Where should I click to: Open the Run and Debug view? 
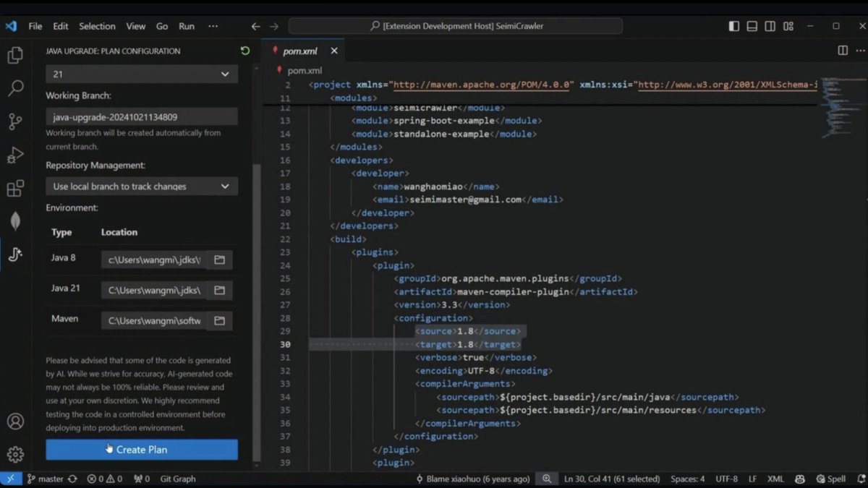click(x=15, y=155)
